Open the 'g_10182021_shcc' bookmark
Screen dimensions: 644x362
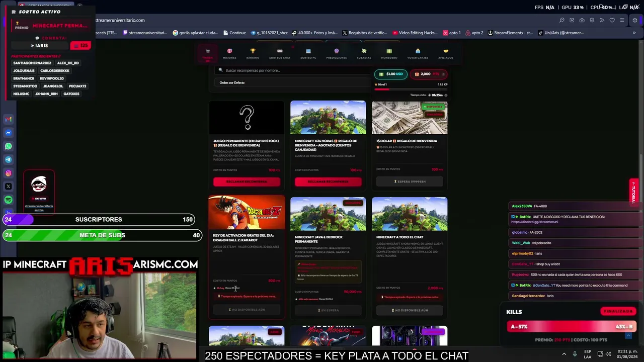(269, 33)
